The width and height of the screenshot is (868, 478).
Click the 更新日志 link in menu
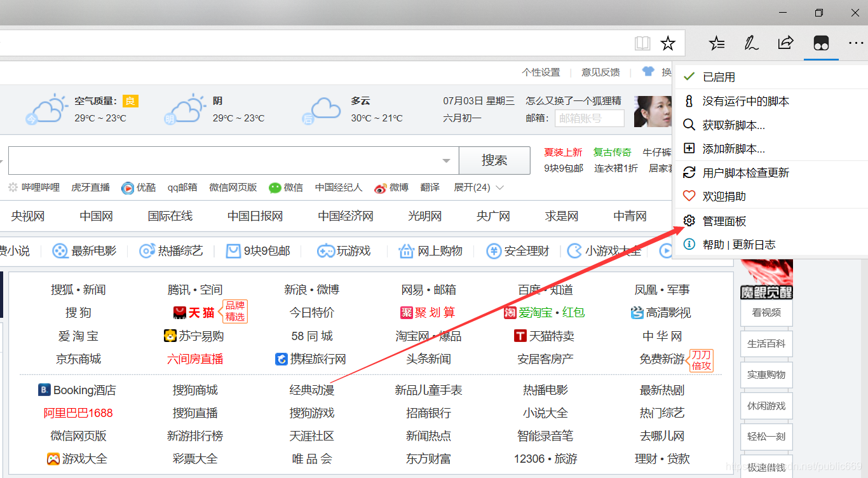coord(754,245)
